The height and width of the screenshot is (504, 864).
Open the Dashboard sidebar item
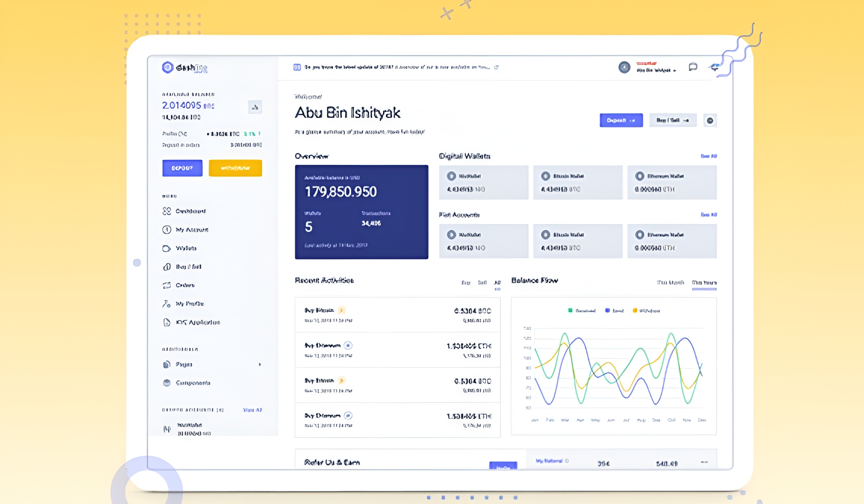(190, 211)
